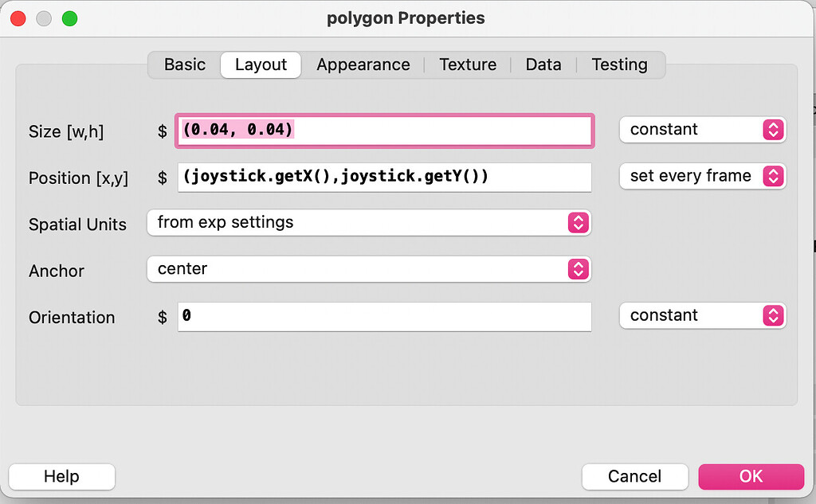Expand the Spatial Units dropdown
Image resolution: width=816 pixels, height=504 pixels.
click(369, 224)
